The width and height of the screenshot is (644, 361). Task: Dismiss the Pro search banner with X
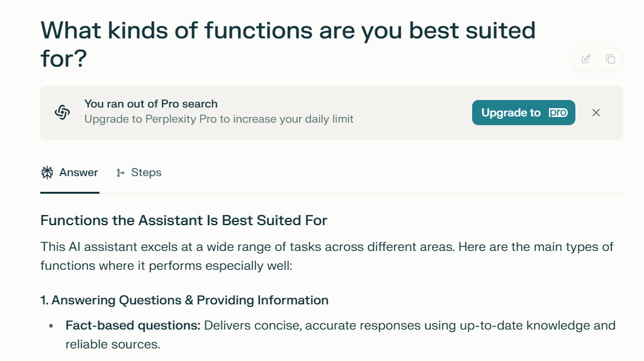pyautogui.click(x=596, y=113)
